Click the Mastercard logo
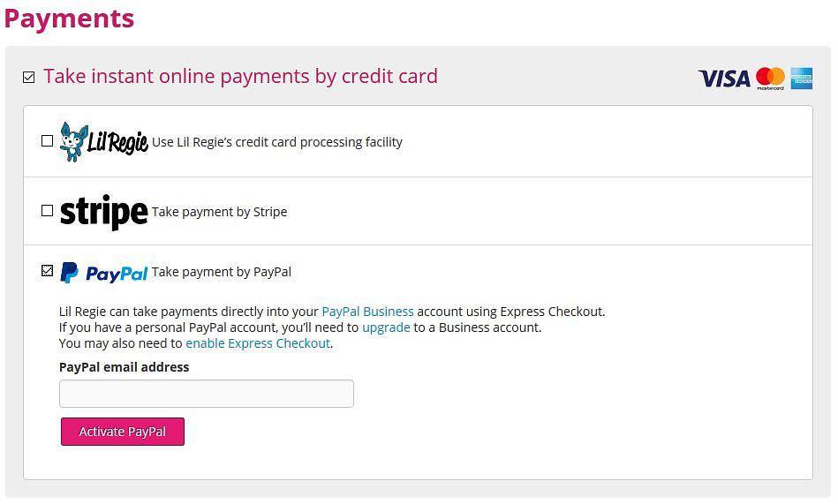 [x=770, y=79]
